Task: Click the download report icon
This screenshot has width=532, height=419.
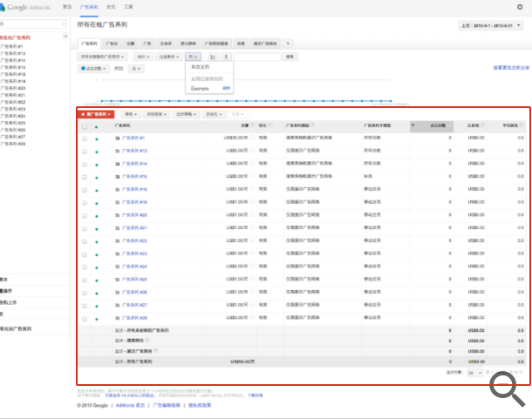Action: tap(226, 57)
